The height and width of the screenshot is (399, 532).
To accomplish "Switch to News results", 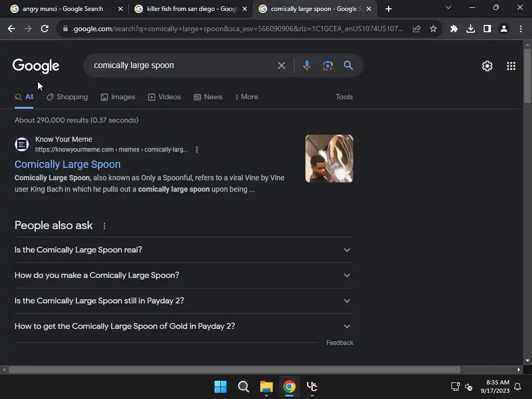I will [x=208, y=97].
